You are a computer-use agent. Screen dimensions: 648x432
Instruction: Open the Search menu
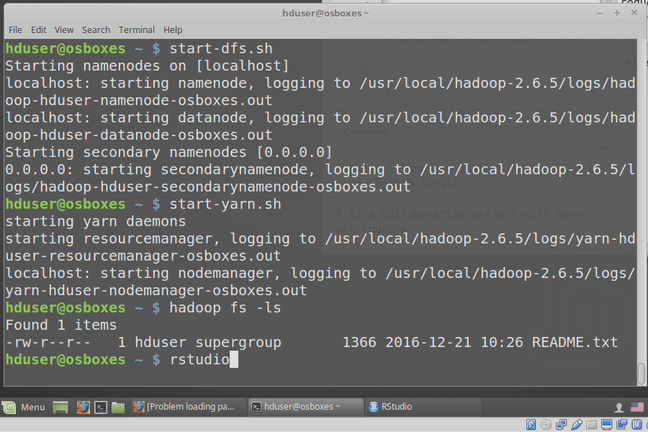(96, 30)
